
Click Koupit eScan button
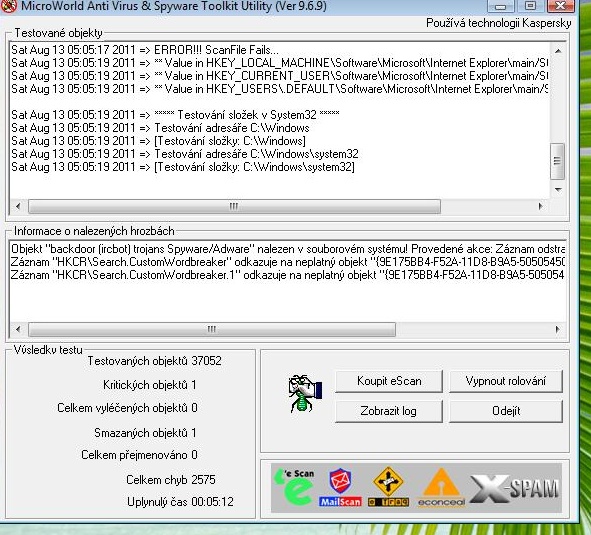tap(389, 381)
